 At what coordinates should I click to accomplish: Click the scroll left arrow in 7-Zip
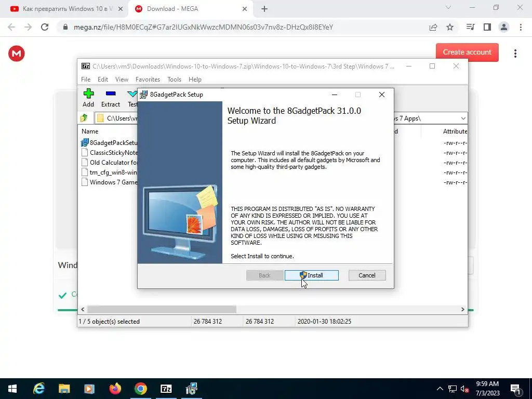(83, 310)
